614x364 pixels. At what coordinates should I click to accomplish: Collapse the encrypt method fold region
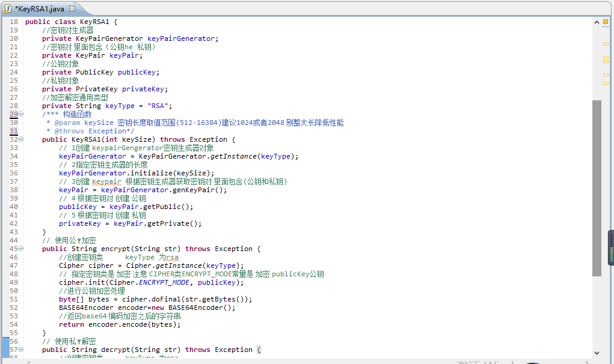[x=20, y=248]
